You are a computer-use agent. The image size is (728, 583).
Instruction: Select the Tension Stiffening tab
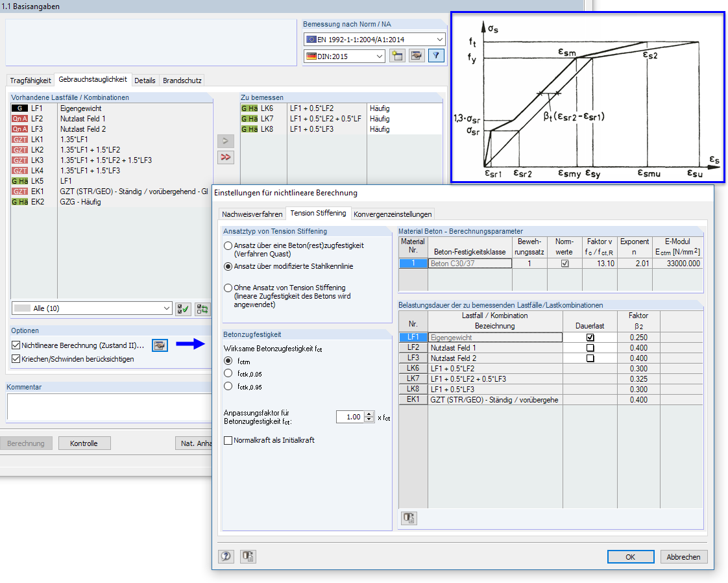click(318, 213)
